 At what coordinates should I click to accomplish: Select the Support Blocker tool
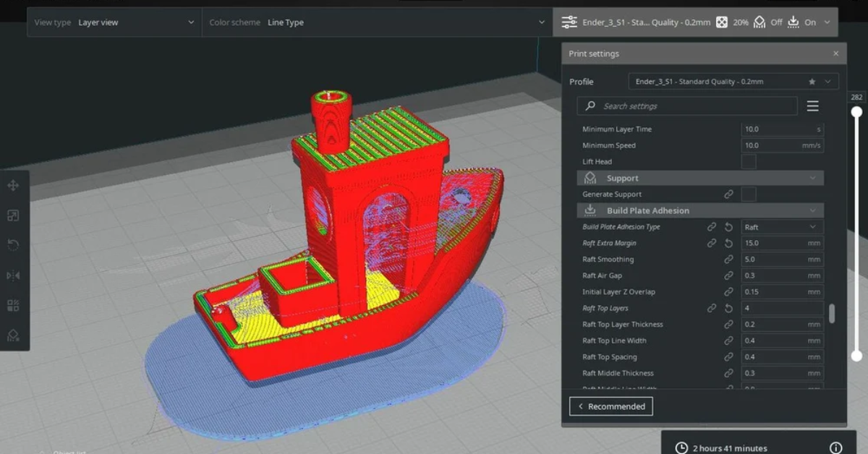pyautogui.click(x=12, y=336)
